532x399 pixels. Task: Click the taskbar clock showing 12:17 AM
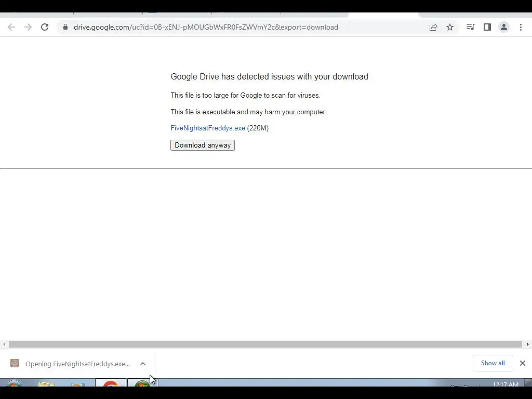click(x=505, y=384)
